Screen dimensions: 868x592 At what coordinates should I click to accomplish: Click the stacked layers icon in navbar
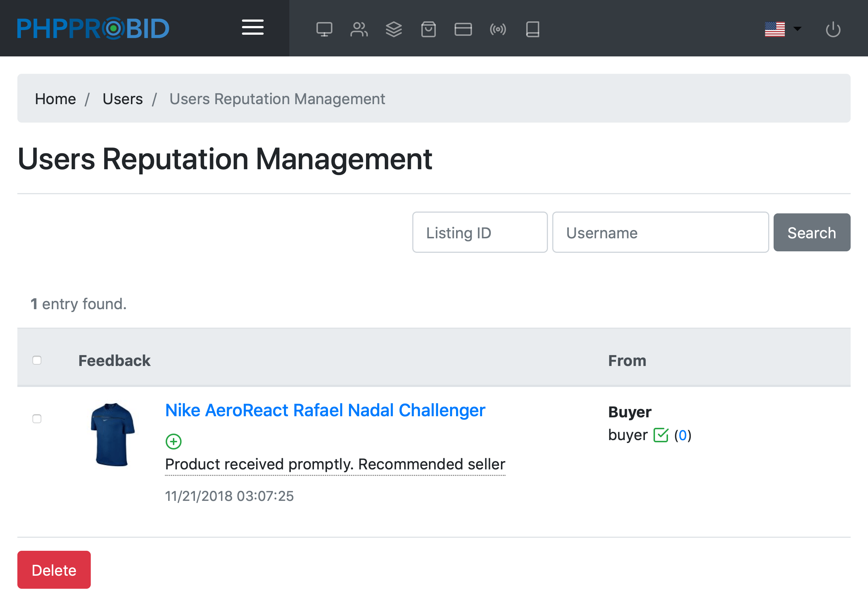(x=393, y=29)
